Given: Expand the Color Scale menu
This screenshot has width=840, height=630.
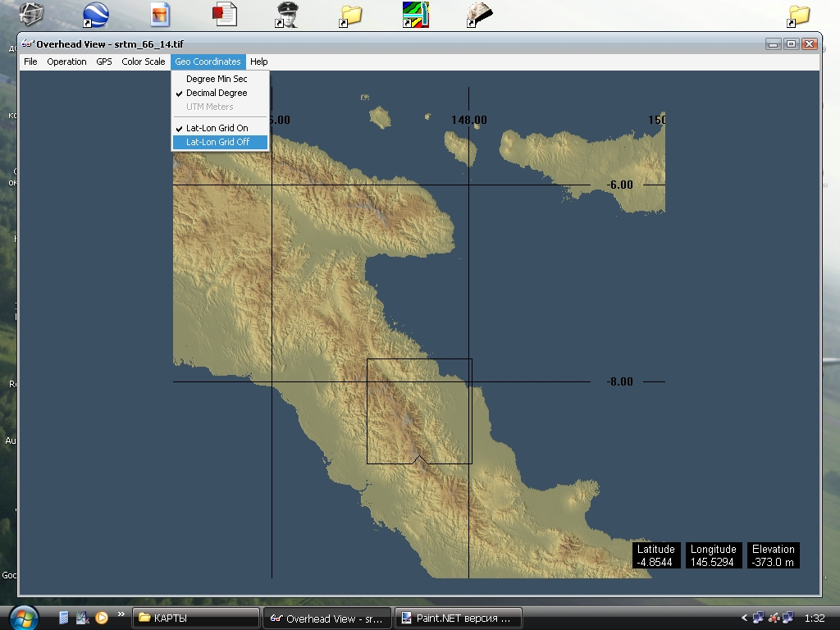Looking at the screenshot, I should tap(144, 62).
